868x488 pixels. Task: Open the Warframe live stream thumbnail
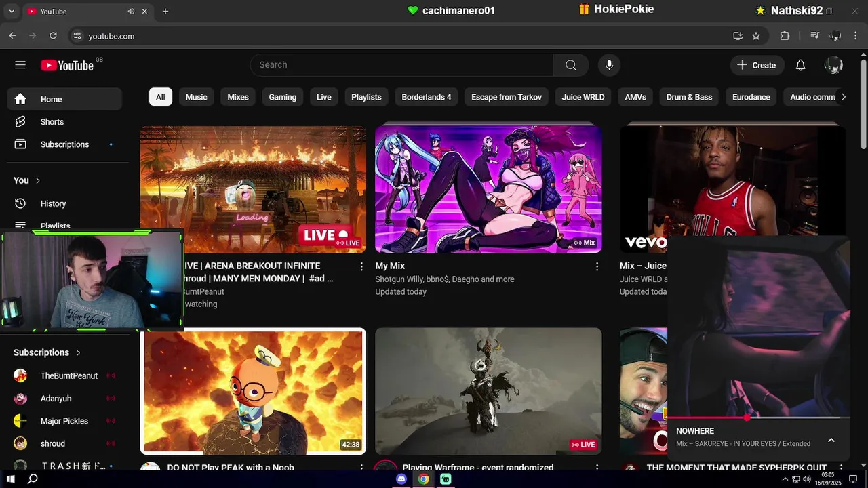point(488,391)
